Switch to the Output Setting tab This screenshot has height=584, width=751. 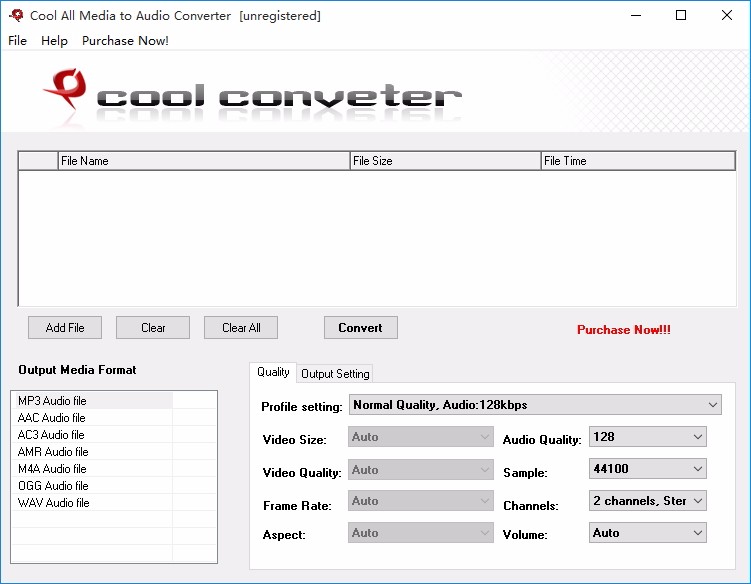[335, 374]
